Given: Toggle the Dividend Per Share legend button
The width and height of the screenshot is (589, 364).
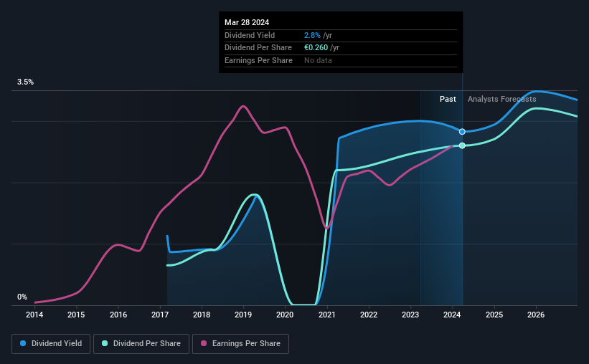Looking at the screenshot, I should (x=141, y=344).
